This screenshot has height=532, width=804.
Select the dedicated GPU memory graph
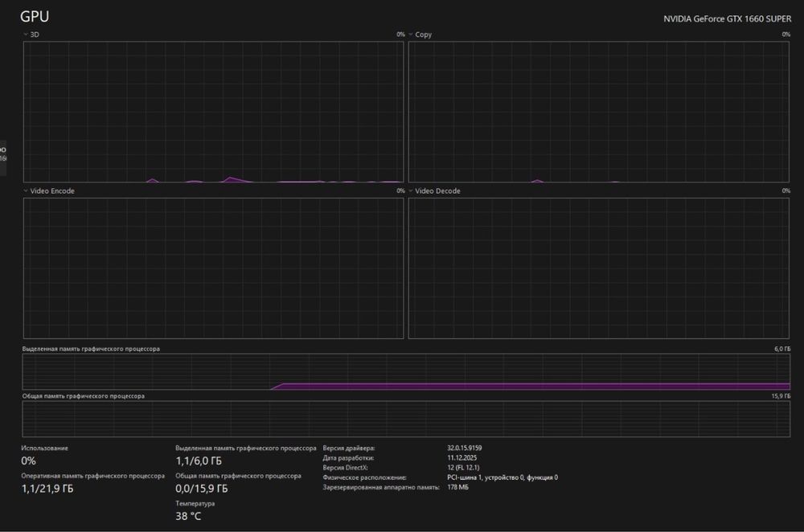pos(406,371)
